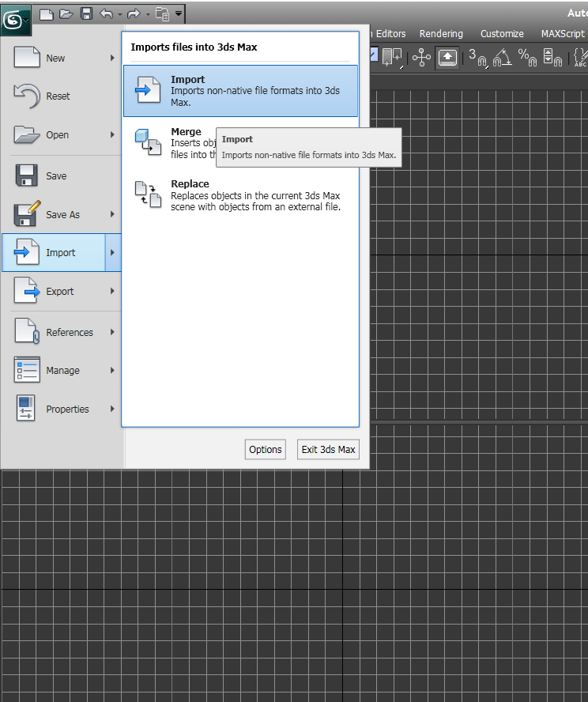Click the Save File quick access icon

(x=86, y=14)
